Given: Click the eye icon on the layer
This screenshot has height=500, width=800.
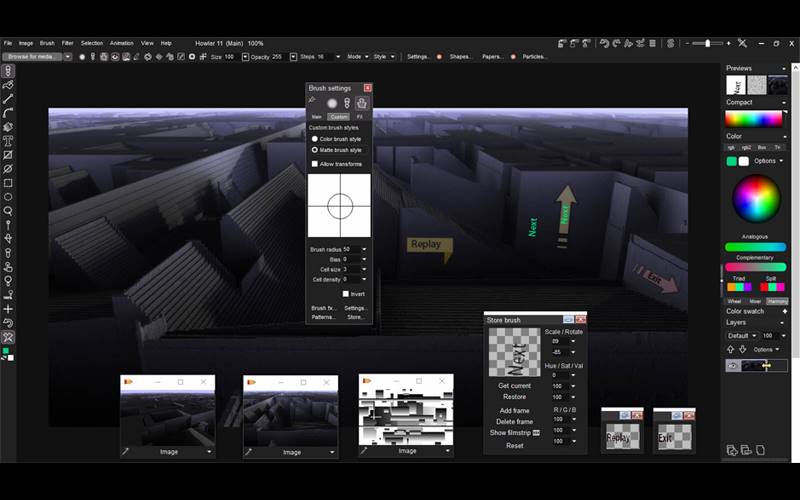Looking at the screenshot, I should [732, 366].
